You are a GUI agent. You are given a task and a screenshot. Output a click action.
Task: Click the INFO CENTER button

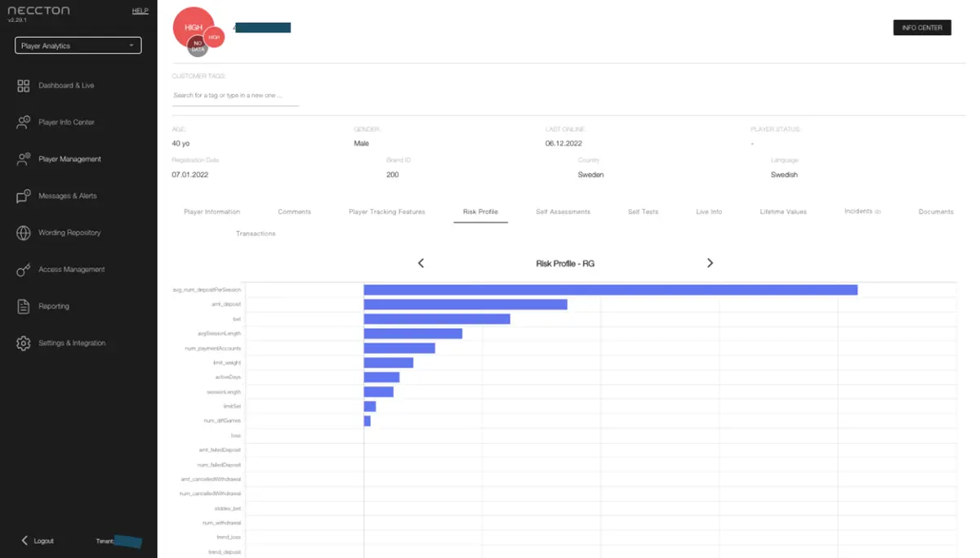922,28
